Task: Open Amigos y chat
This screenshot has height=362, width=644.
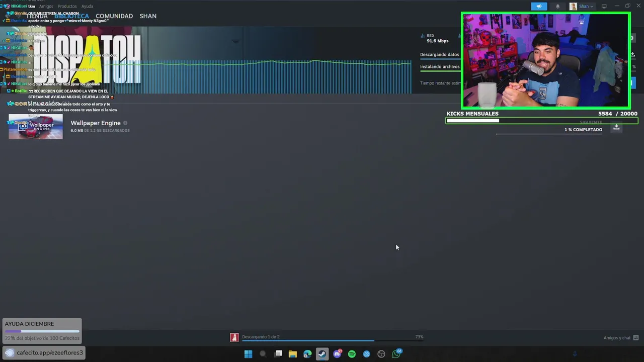Action: (617, 338)
